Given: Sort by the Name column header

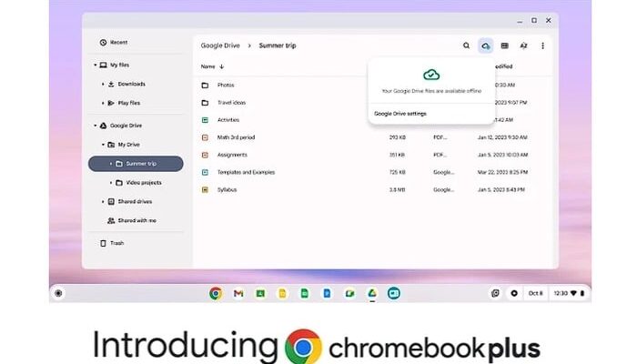Looking at the screenshot, I should click(x=207, y=66).
